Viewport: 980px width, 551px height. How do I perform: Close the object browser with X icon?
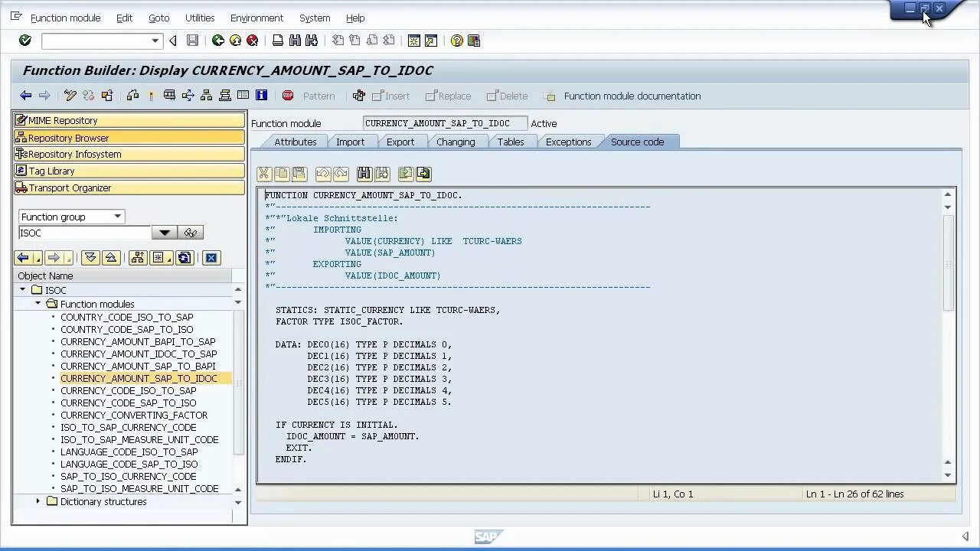[211, 258]
